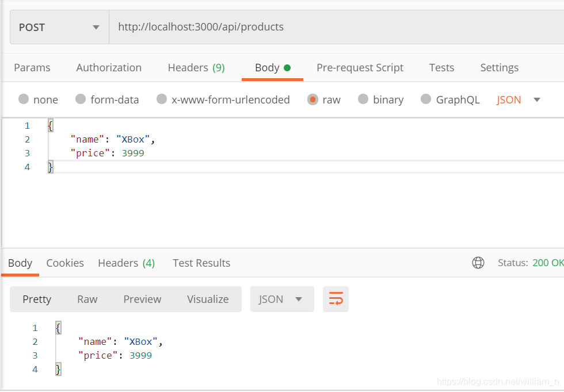Open the request Headers (9) tab
The height and width of the screenshot is (392, 564).
(196, 68)
